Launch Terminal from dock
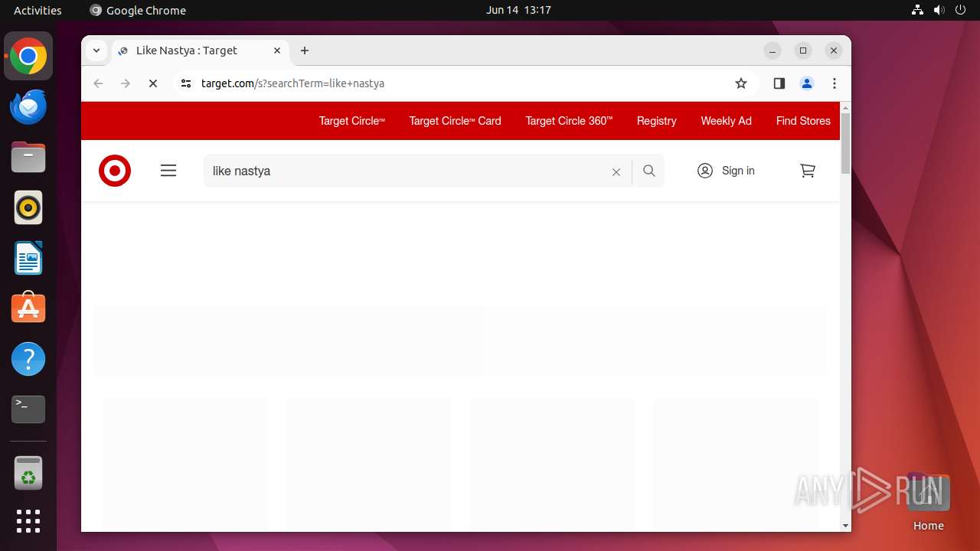This screenshot has height=551, width=980. [28, 409]
